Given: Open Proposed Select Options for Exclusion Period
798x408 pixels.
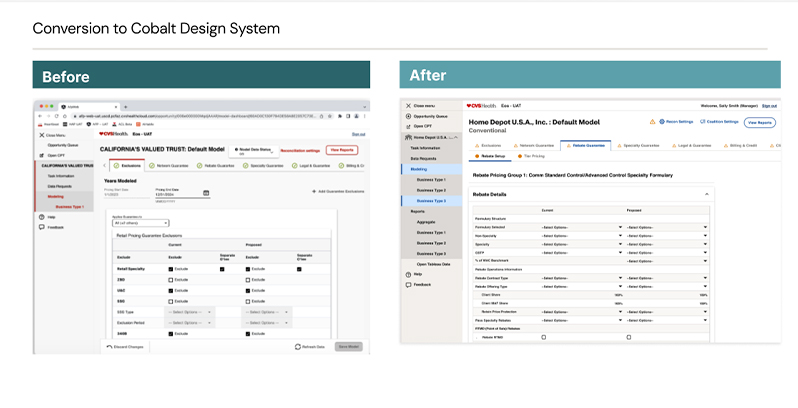Looking at the screenshot, I should (x=267, y=323).
